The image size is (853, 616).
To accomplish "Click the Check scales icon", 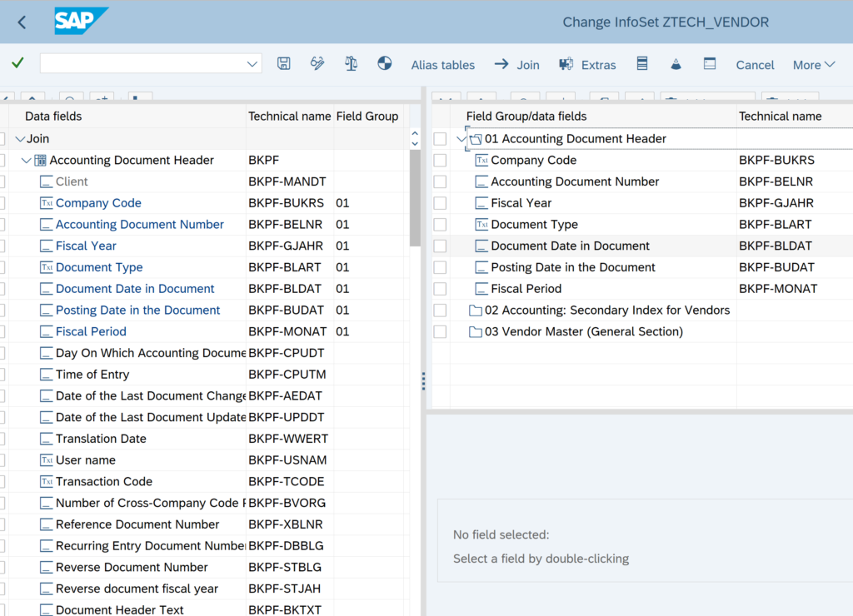I will (351, 64).
